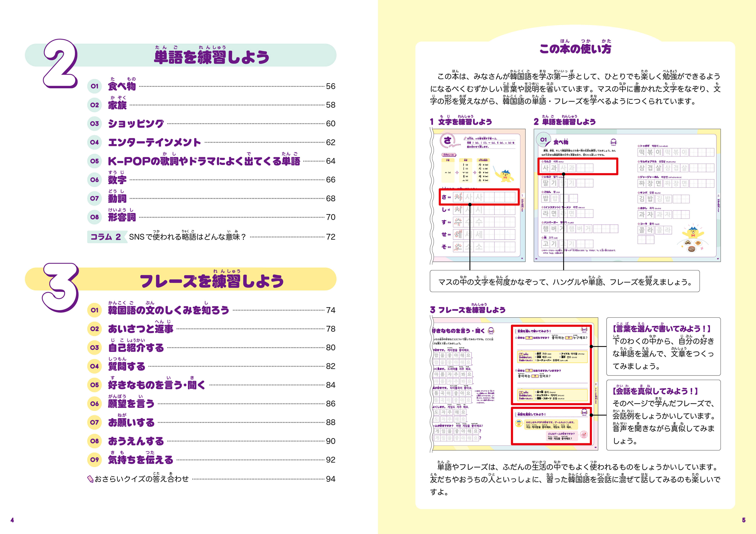Click the コラム 2 label tag
756x534 pixels.
coord(107,237)
